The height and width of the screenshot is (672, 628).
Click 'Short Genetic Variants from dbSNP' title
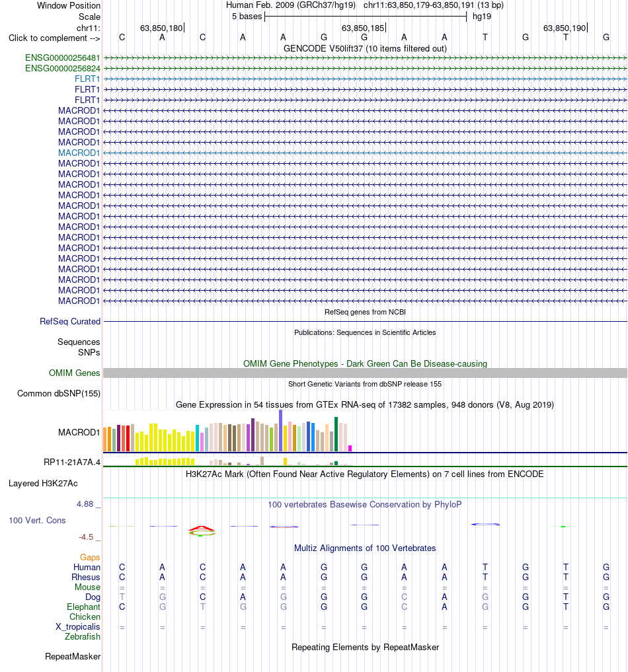pos(365,384)
